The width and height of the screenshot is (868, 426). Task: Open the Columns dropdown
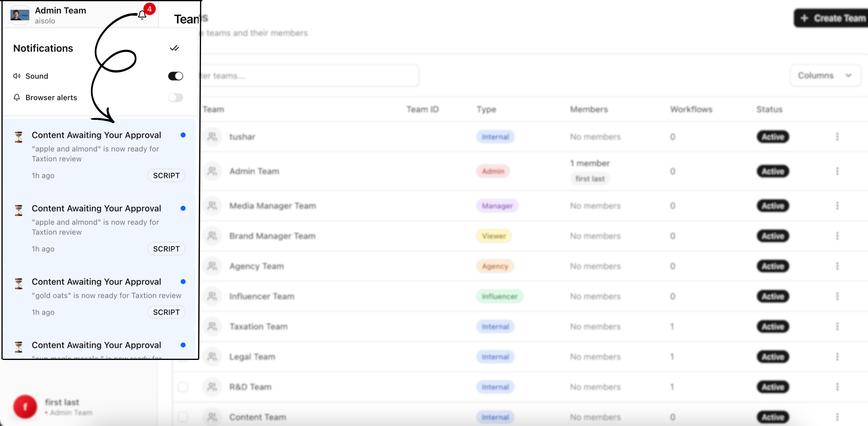[825, 75]
